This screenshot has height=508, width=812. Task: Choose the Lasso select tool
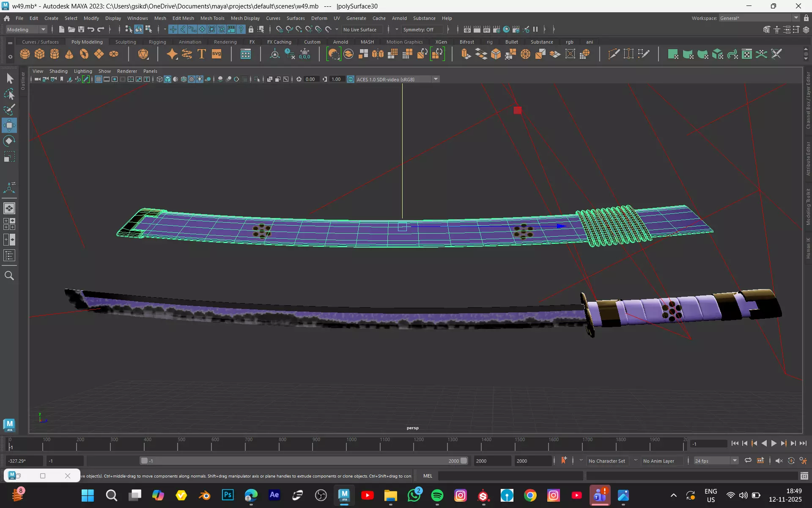coord(9,94)
